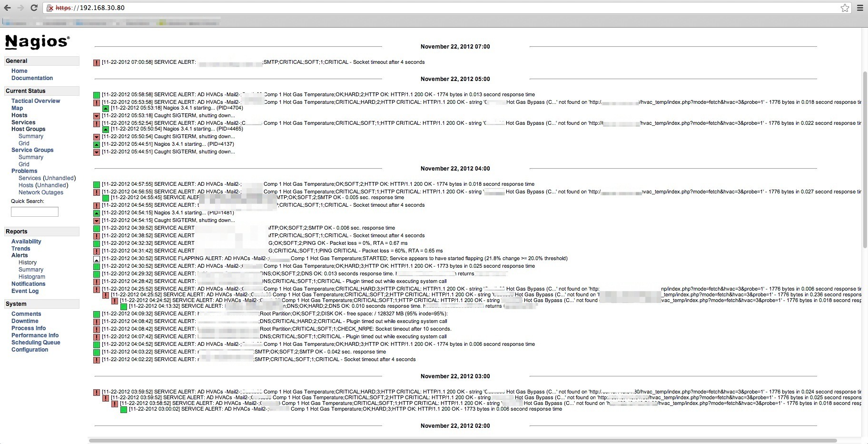Open Services (Unhandled) problems link
The image size is (868, 444).
(x=47, y=178)
